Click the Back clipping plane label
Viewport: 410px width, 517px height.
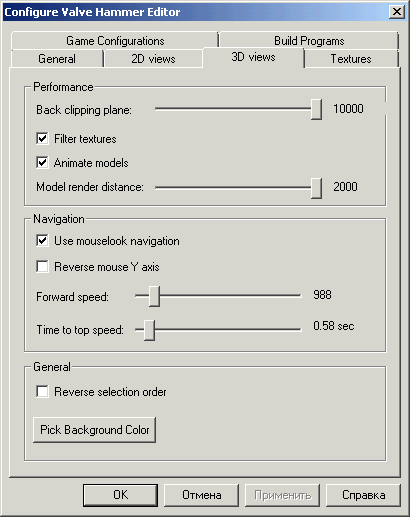(x=84, y=110)
